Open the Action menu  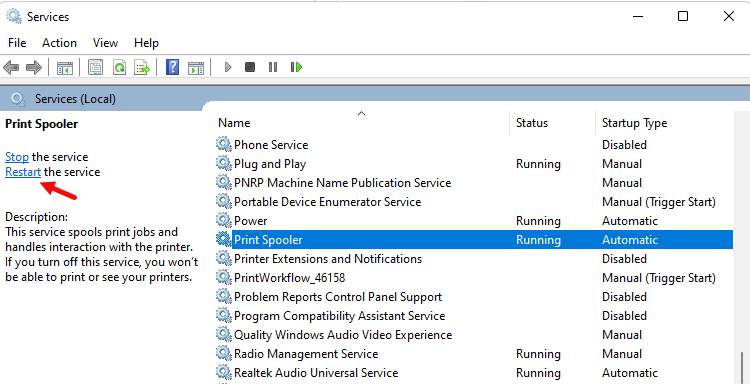point(59,43)
